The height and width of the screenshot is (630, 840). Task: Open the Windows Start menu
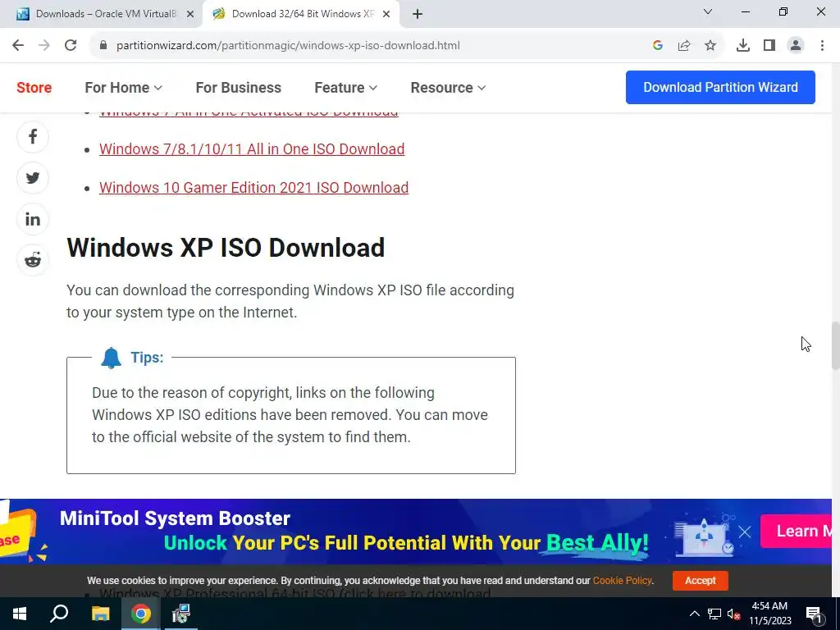(x=20, y=614)
